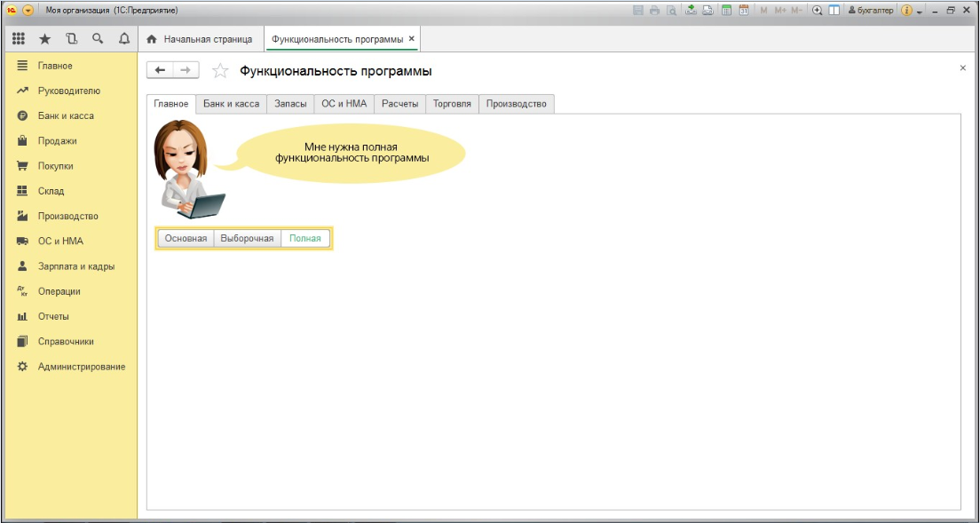Click the search magnifier icon
Image resolution: width=980 pixels, height=523 pixels.
(x=98, y=39)
